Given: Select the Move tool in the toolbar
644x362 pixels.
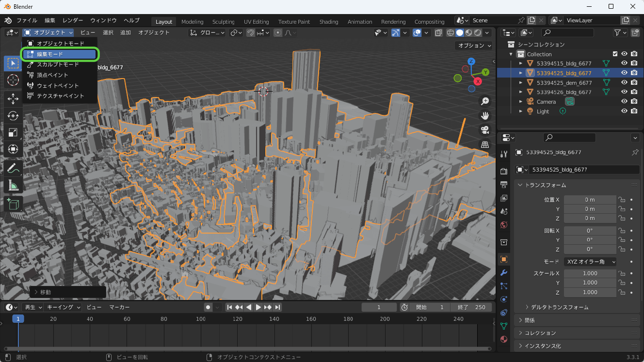Looking at the screenshot, I should coord(13,98).
